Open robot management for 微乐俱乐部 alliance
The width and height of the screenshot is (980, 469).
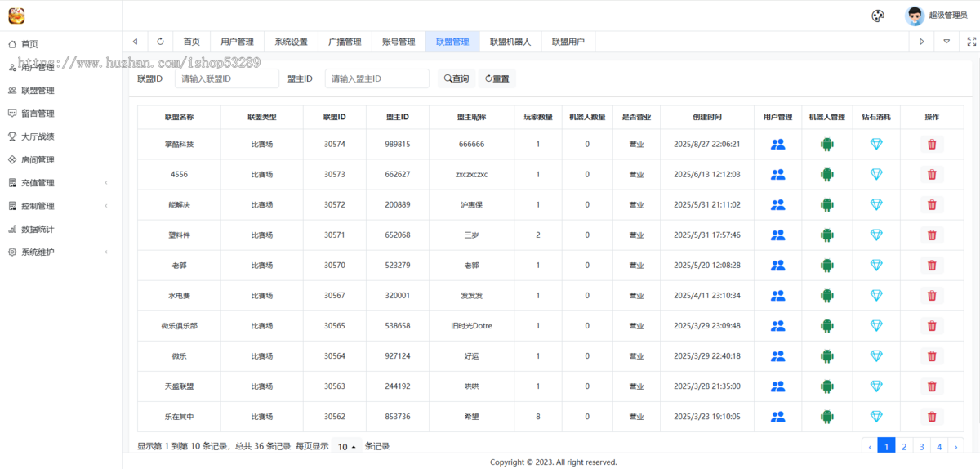(x=827, y=325)
